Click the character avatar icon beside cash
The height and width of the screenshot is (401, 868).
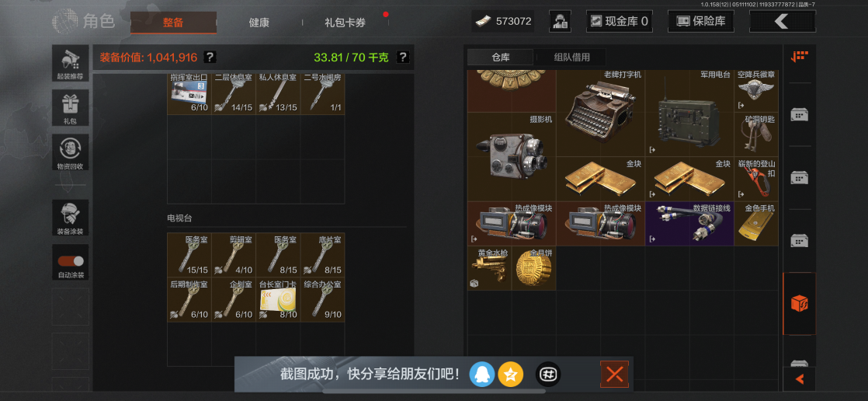coord(560,22)
